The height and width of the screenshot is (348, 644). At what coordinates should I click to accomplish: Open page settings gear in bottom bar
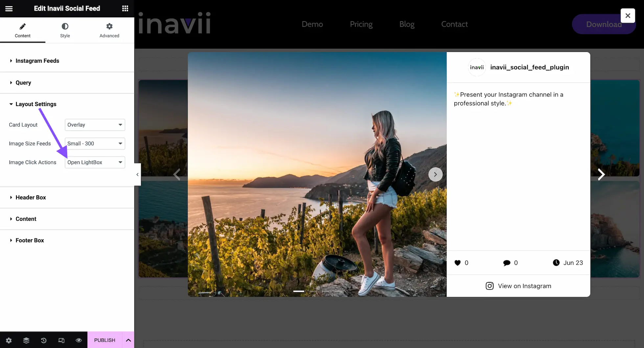[x=9, y=340]
